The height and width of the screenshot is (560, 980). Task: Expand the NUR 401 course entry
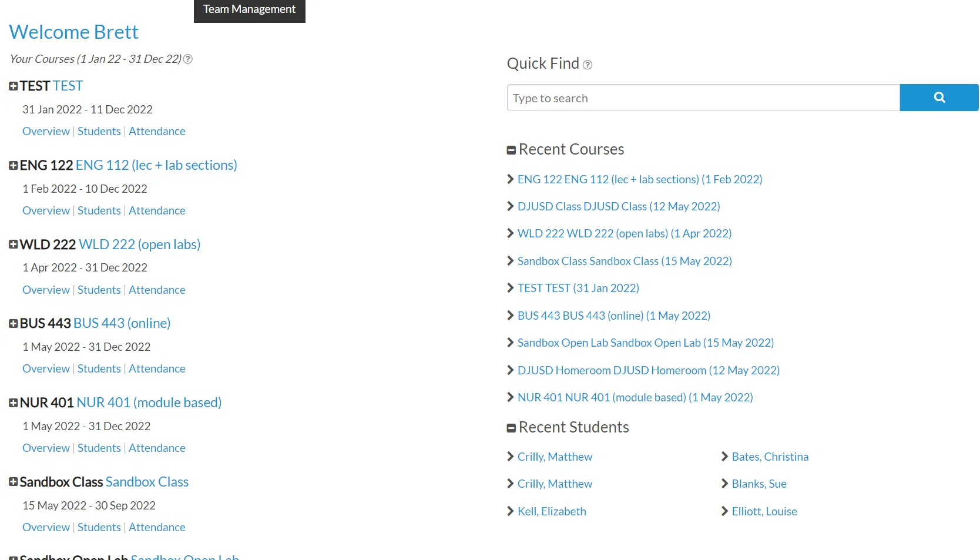14,403
